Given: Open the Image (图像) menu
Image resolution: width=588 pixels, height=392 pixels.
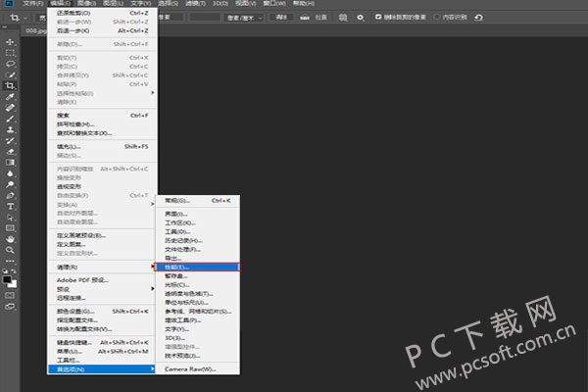Looking at the screenshot, I should tap(86, 3).
